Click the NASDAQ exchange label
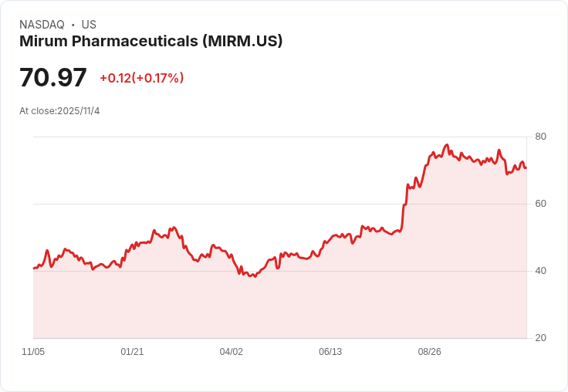Viewport: 568px width, 392px height. [42, 25]
